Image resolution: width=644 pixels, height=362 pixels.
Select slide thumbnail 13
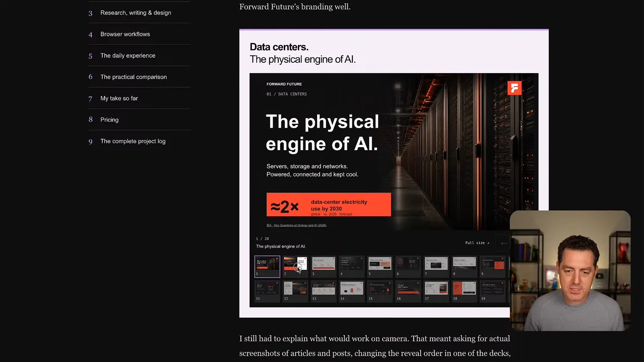[x=324, y=291]
